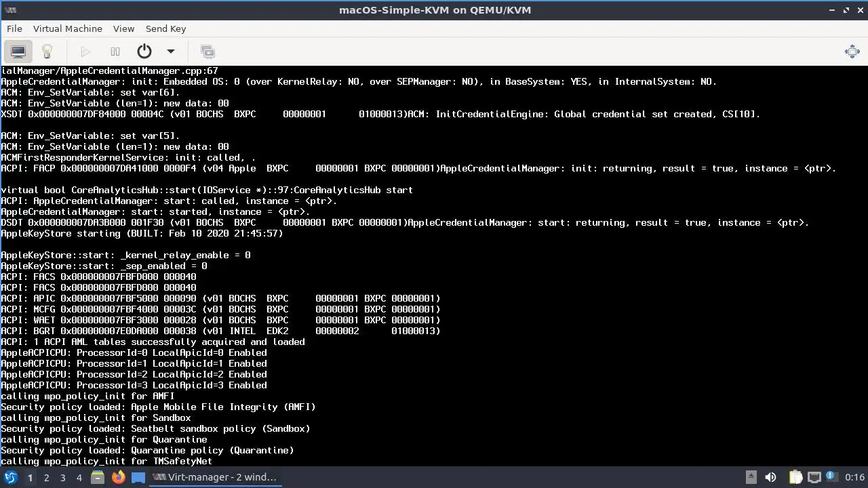This screenshot has height=488, width=868.
Task: Click line 'ACMFirstResponderKernelService: init: called'
Action: coord(128,157)
